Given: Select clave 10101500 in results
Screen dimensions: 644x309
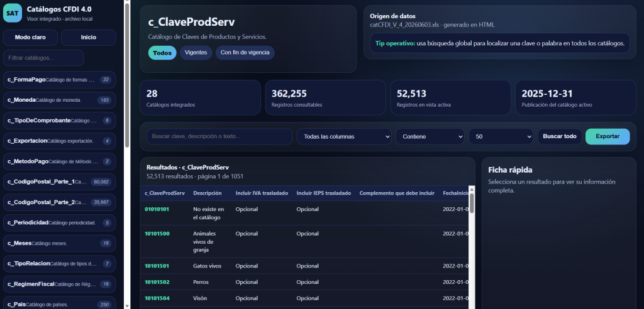Looking at the screenshot, I should pos(157,234).
